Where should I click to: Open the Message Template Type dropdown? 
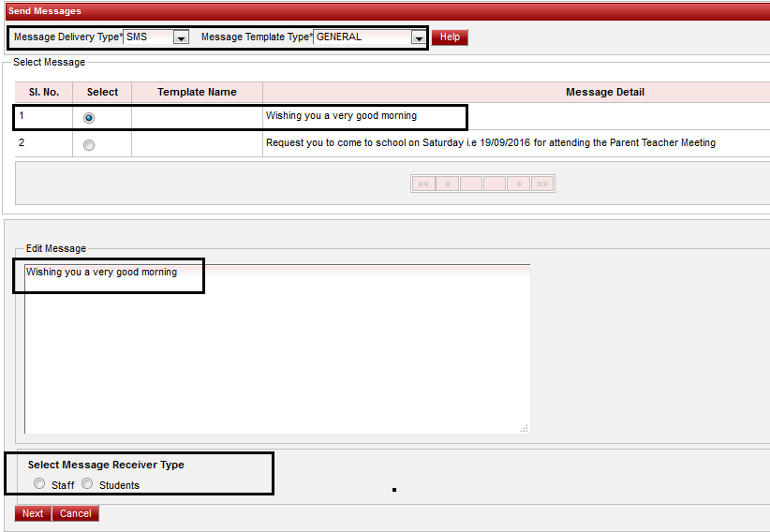418,37
